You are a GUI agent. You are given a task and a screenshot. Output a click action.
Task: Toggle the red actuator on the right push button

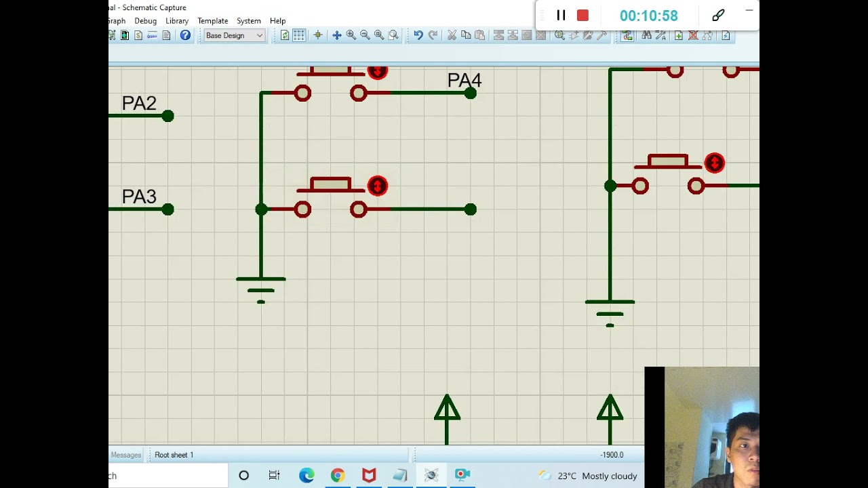click(x=714, y=163)
